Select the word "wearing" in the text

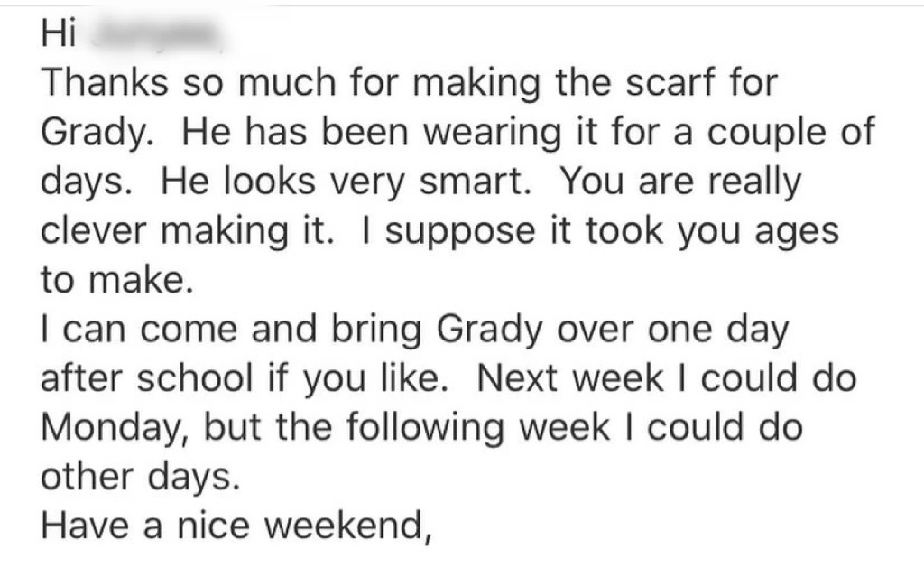coord(493,133)
